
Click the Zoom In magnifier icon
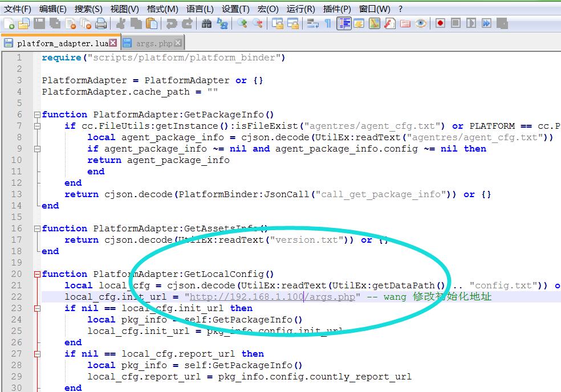243,23
